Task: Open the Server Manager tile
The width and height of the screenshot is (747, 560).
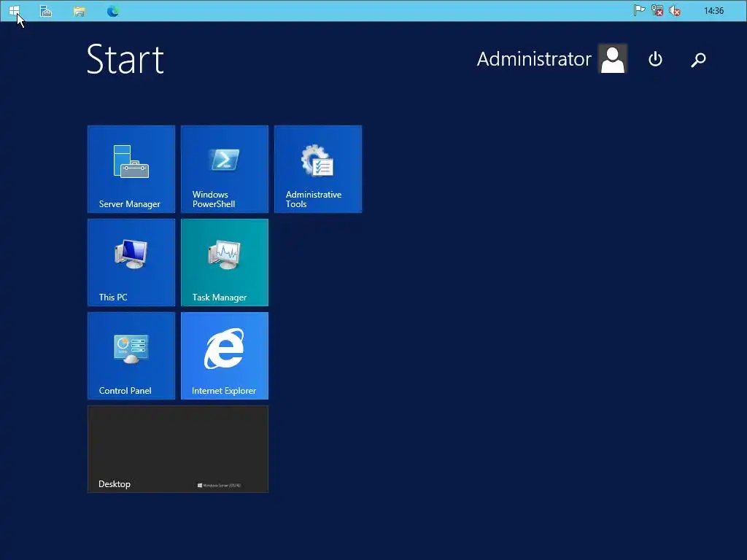Action: coord(131,169)
